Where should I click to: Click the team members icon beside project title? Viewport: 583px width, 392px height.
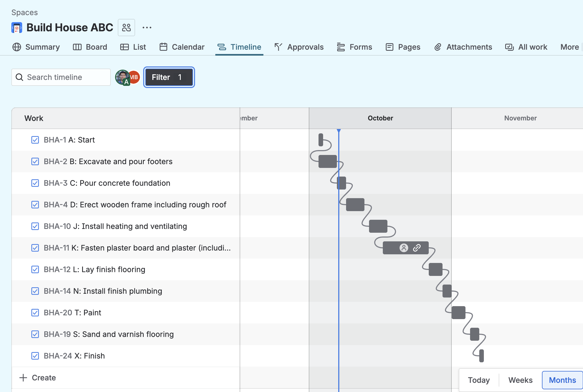(126, 28)
